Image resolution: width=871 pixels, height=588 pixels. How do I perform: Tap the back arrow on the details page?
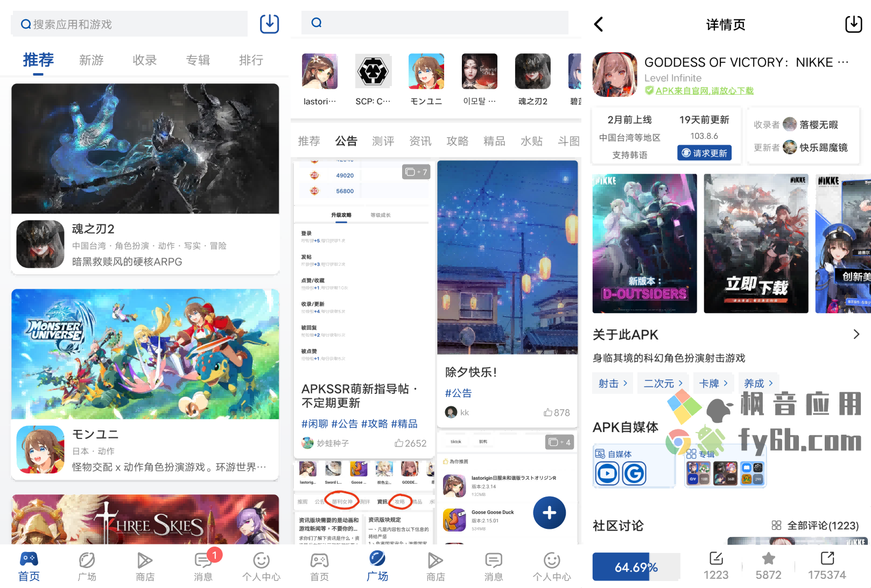(599, 24)
